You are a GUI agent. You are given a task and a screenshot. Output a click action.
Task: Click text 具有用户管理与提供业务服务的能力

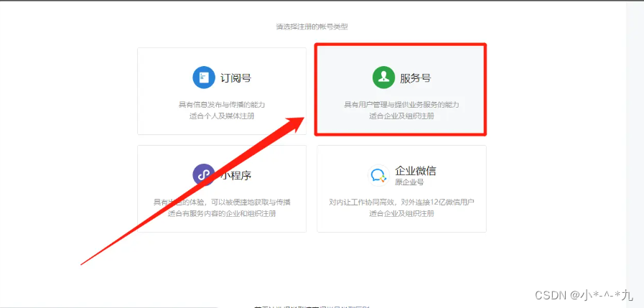401,105
